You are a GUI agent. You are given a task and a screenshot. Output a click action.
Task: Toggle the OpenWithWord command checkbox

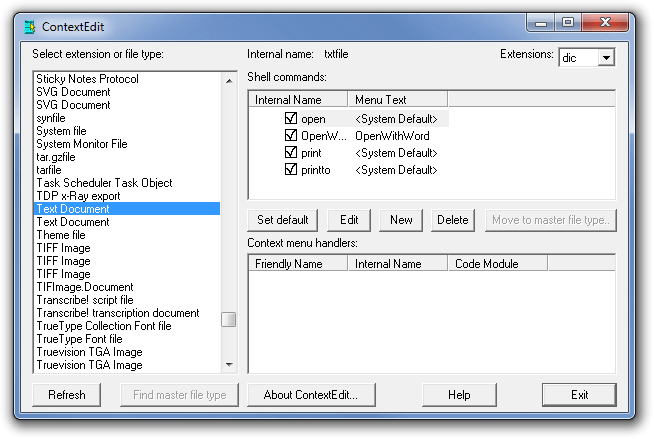click(291, 135)
